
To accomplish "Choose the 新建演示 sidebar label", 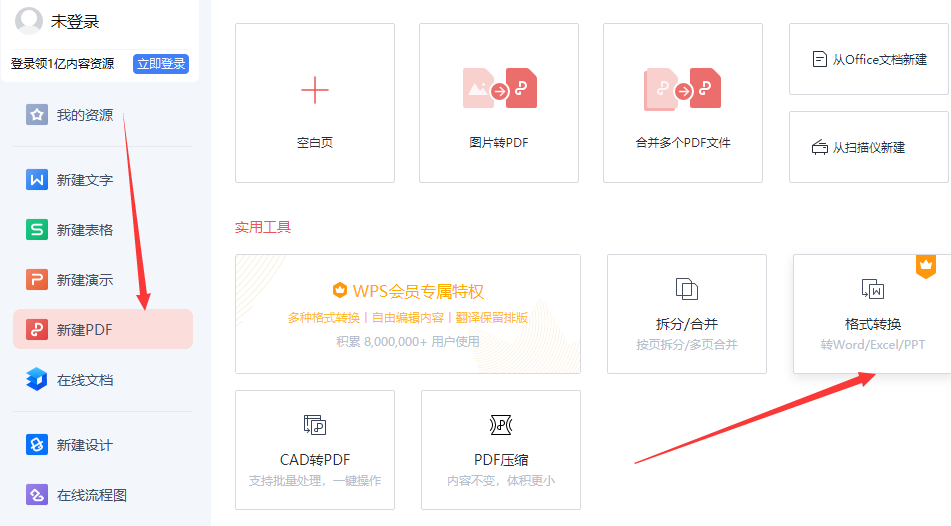I will point(85,280).
